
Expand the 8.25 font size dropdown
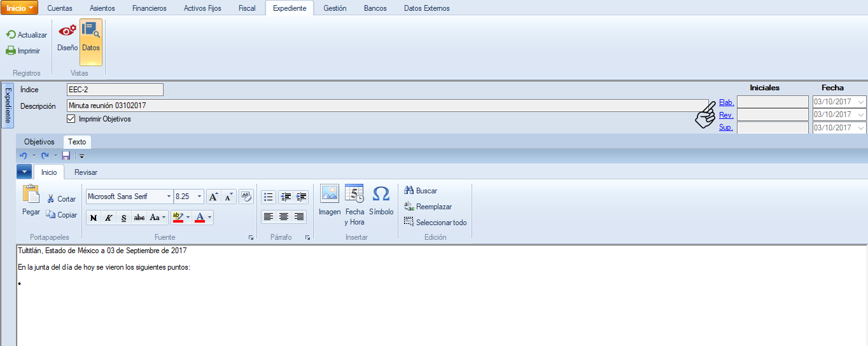(200, 197)
